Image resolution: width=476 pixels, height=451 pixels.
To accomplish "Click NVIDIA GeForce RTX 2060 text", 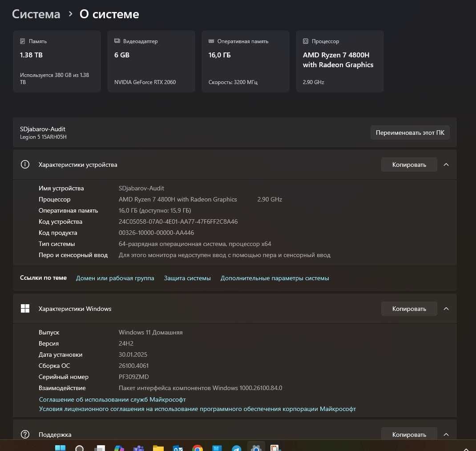I will point(145,82).
